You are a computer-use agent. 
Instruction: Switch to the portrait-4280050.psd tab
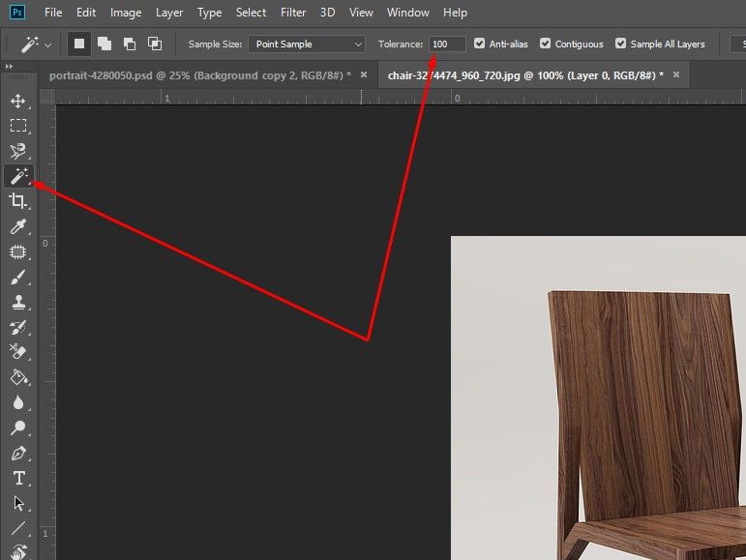[x=198, y=74]
